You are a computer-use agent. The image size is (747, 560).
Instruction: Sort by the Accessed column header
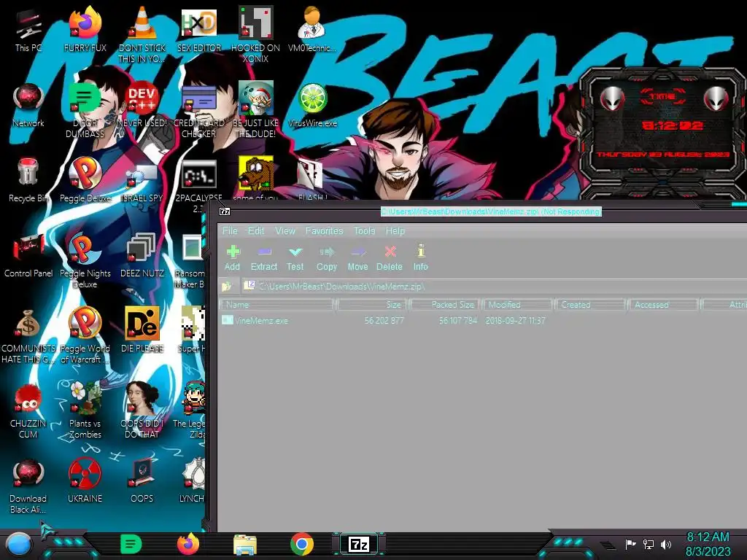click(664, 305)
